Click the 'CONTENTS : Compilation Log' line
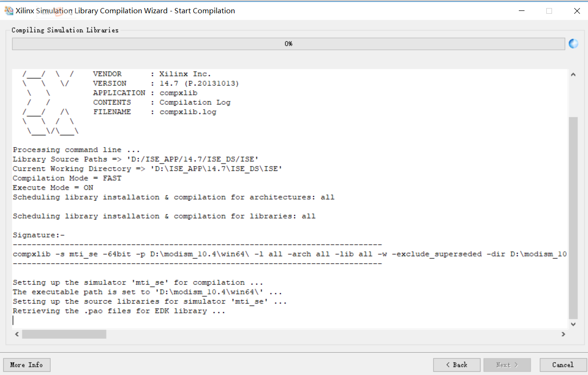Viewport: 588px width, 375px height. (162, 102)
